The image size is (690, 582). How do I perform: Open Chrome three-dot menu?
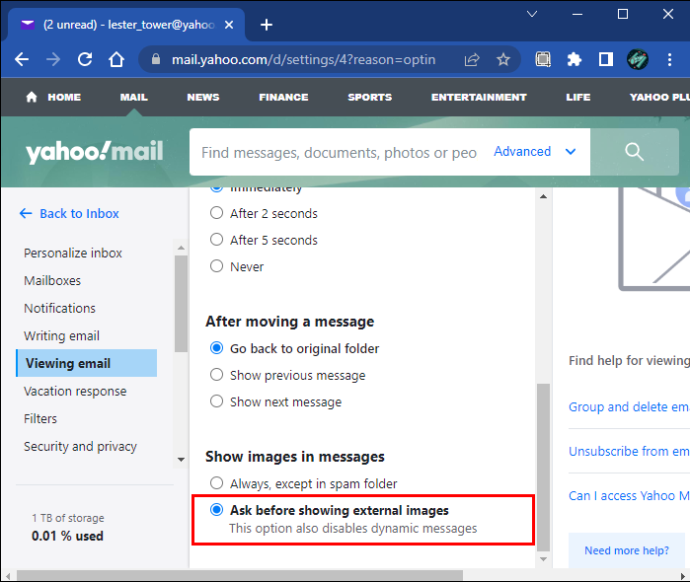pos(669,59)
